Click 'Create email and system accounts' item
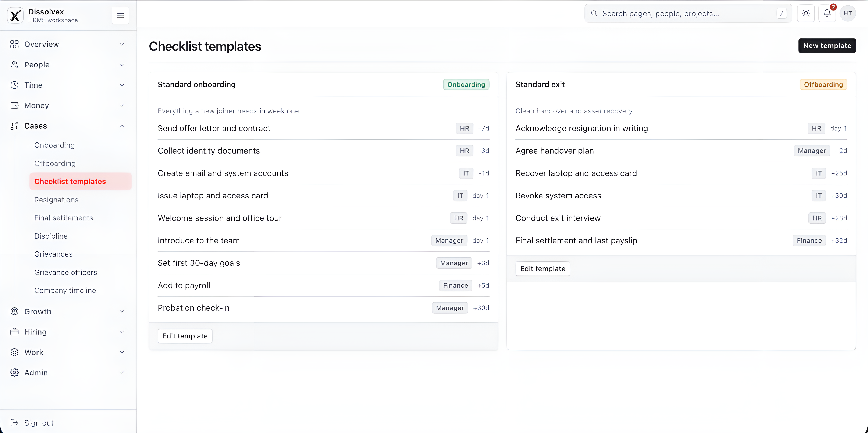This screenshot has height=433, width=868. (323, 173)
